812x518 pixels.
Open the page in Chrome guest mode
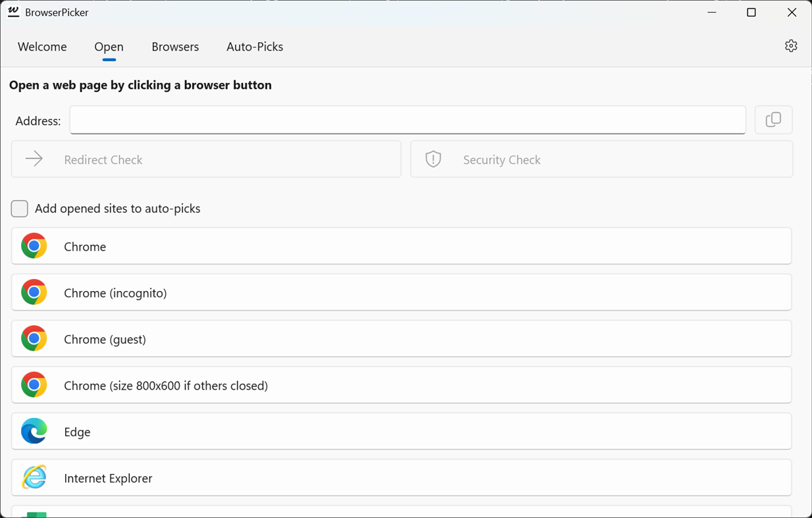click(402, 338)
